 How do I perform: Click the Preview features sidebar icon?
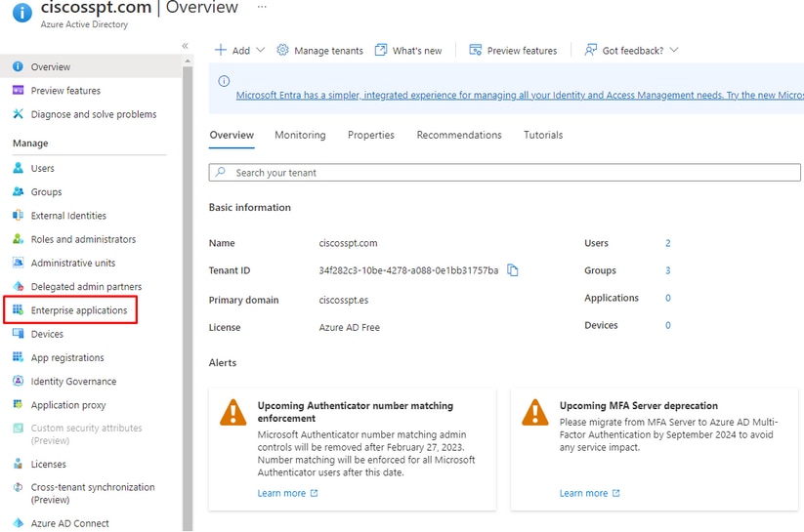point(18,90)
